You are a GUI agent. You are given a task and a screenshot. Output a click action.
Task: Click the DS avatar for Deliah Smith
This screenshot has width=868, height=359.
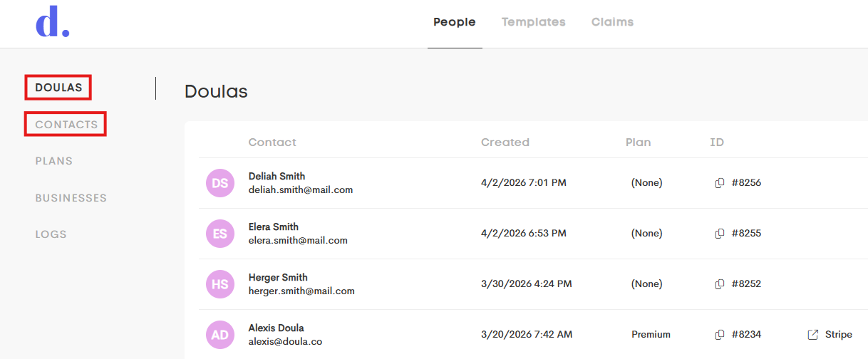[220, 183]
